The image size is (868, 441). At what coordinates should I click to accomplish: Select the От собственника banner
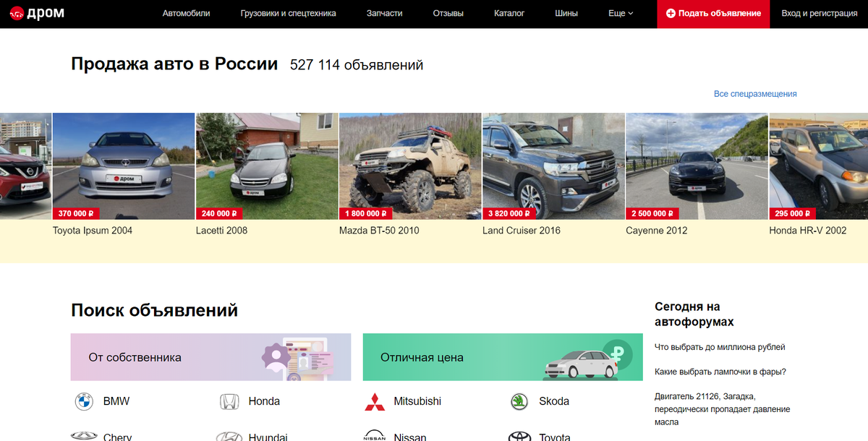(x=210, y=357)
